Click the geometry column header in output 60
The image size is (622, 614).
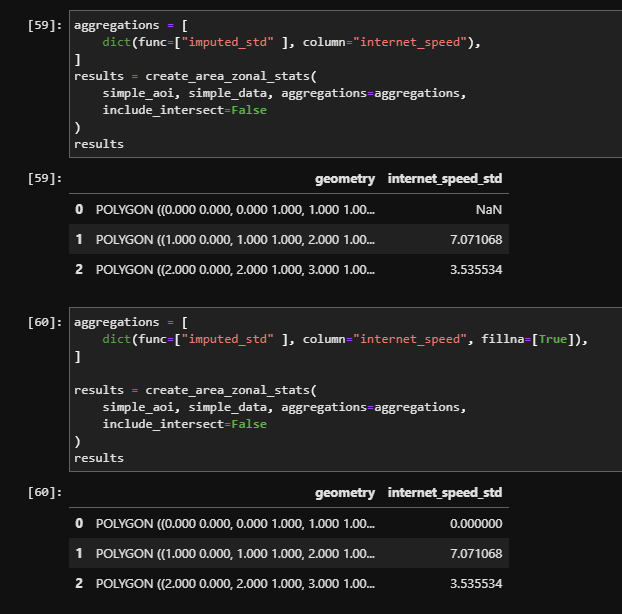pos(345,493)
